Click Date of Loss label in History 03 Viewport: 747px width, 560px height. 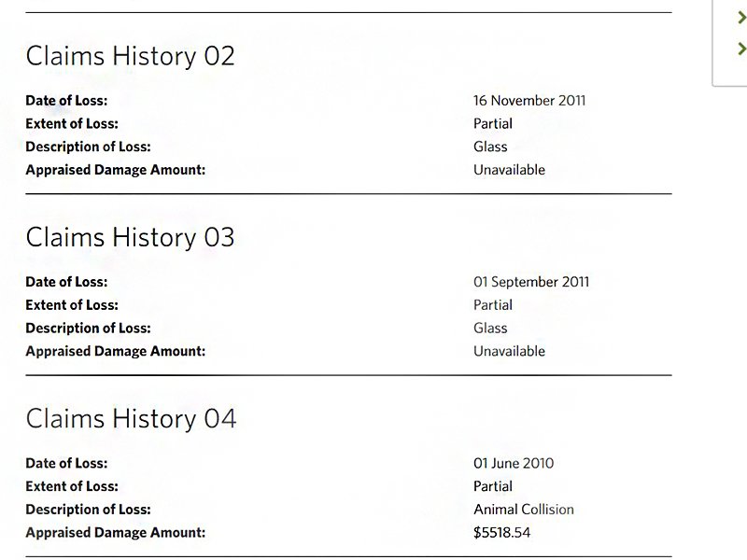coord(66,282)
